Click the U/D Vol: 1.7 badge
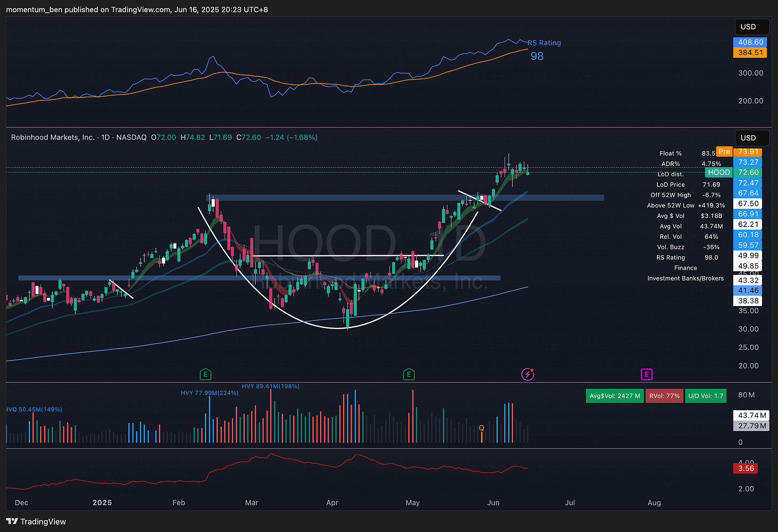 [705, 396]
